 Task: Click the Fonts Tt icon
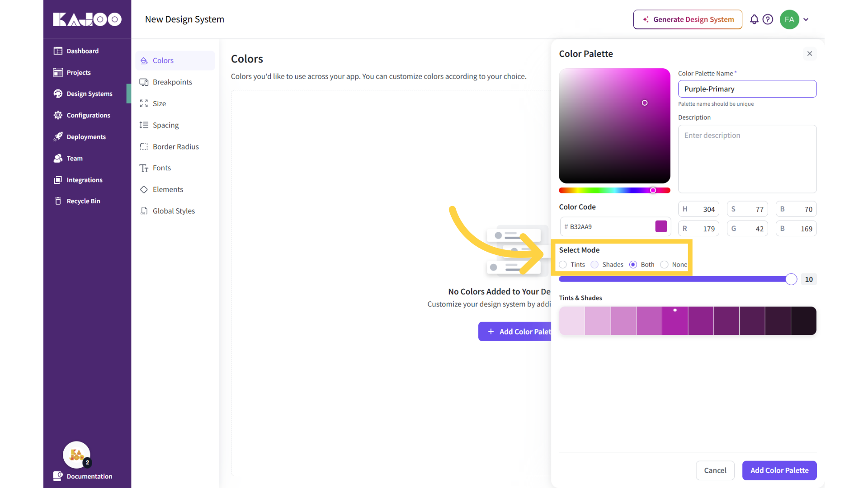pyautogui.click(x=144, y=168)
